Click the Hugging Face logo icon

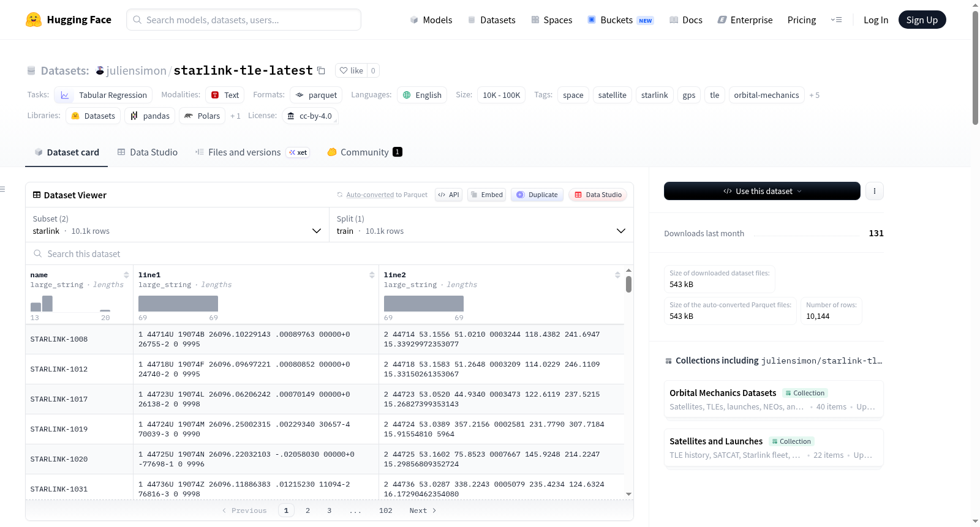34,20
